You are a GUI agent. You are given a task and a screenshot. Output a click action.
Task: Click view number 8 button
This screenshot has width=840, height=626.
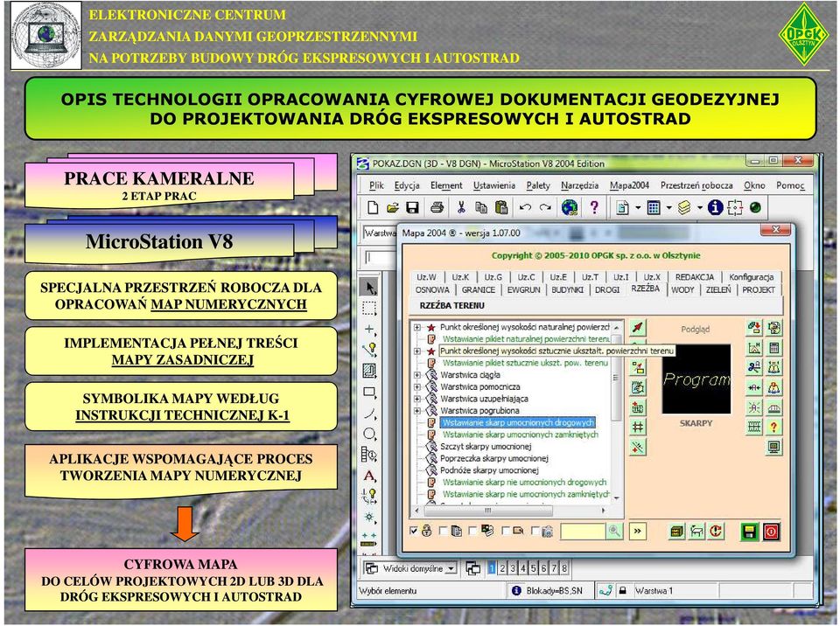(564, 568)
